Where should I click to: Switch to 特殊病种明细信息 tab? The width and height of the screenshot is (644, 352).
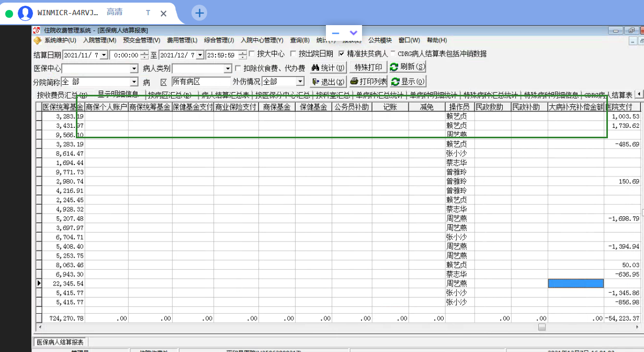pyautogui.click(x=551, y=95)
